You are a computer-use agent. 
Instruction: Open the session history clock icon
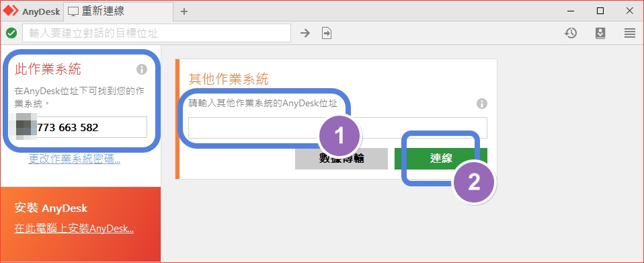pos(571,33)
